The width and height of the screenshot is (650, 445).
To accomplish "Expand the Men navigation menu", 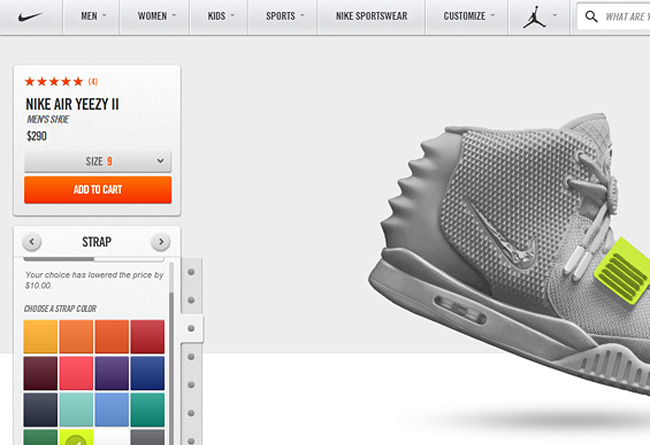I will 93,16.
